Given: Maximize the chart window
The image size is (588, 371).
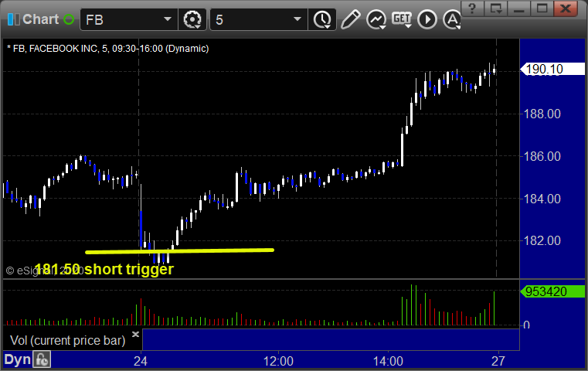Looking at the screenshot, I should [x=542, y=9].
